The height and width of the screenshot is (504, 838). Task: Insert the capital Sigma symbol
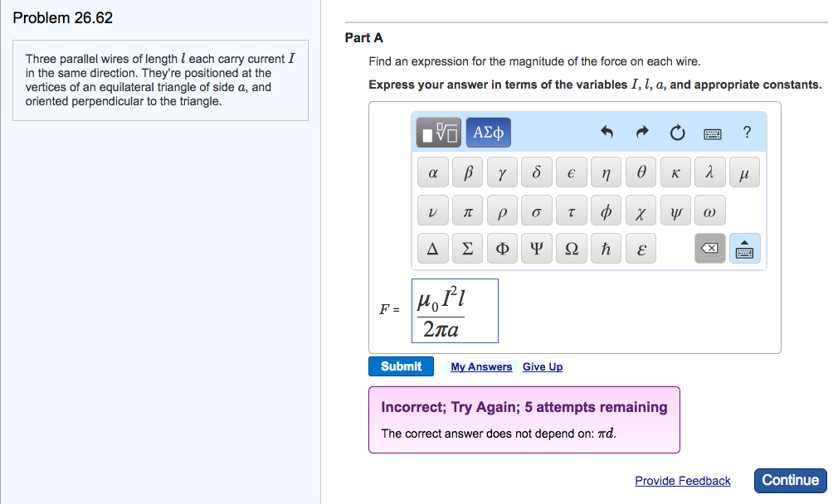point(467,249)
